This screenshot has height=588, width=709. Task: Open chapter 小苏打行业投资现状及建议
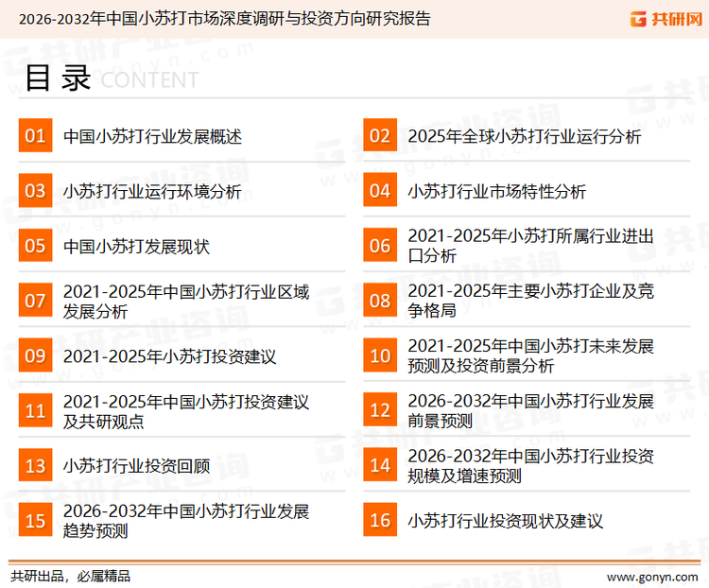tap(506, 521)
